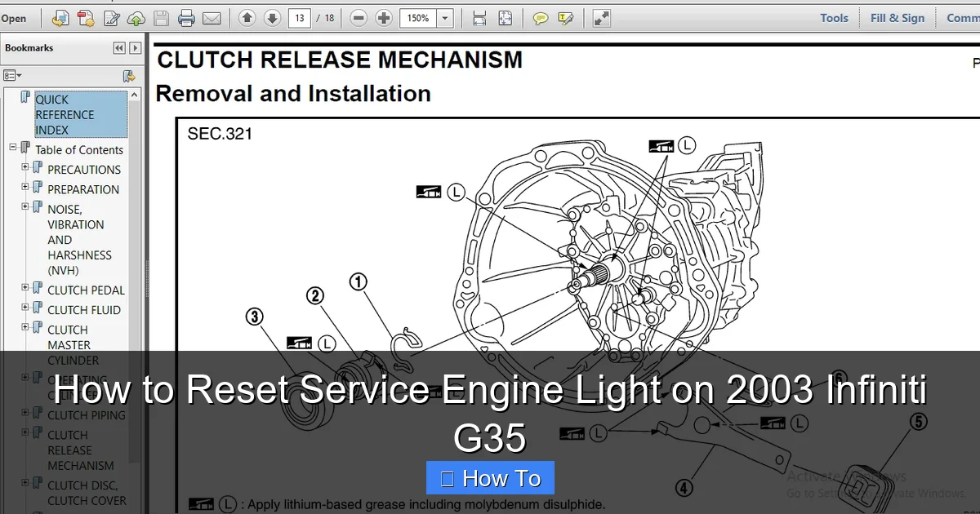Collapse the Bookmarks panel with double-arrow button

tap(119, 47)
